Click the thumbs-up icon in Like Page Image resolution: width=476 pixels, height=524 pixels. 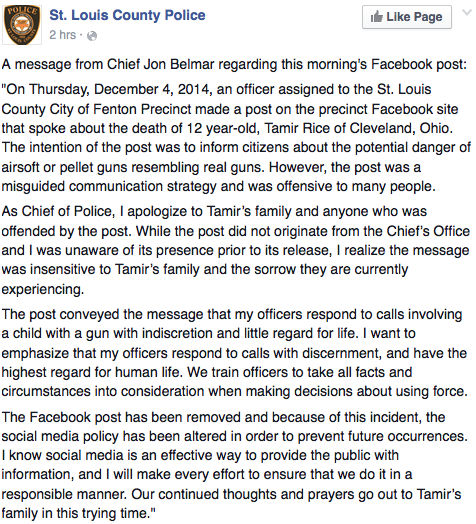click(376, 16)
